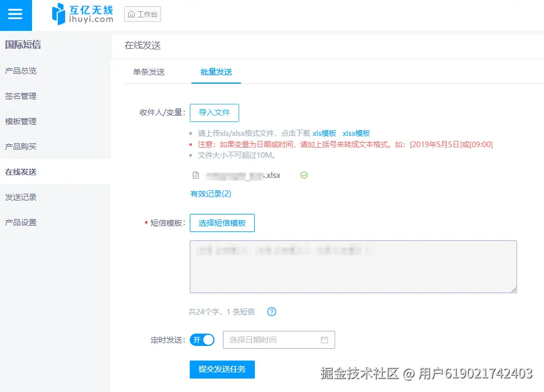
Task: Open the SMS count help question icon
Action: (272, 312)
